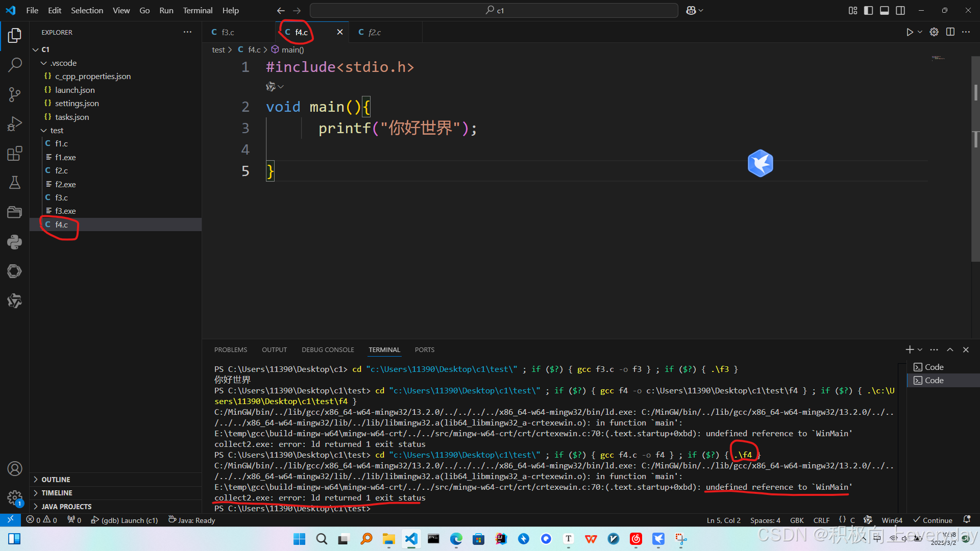The height and width of the screenshot is (551, 980).
Task: Toggle secondary side bar visibility
Action: tap(900, 10)
